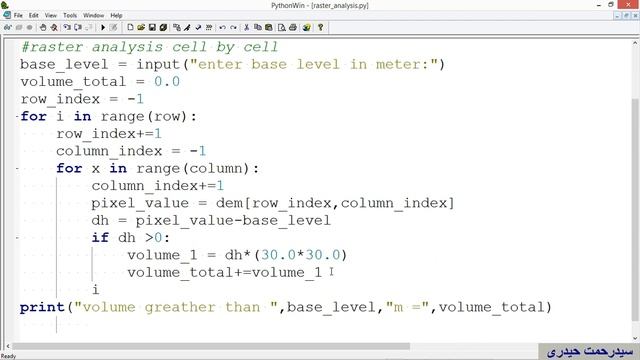Image resolution: width=640 pixels, height=360 pixels.
Task: Click the lone 'i' line above print
Action: 96,290
